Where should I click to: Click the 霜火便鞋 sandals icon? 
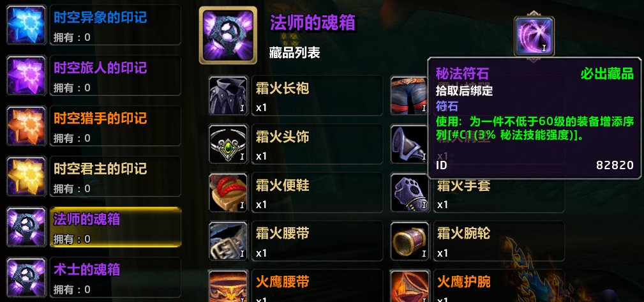tap(228, 192)
